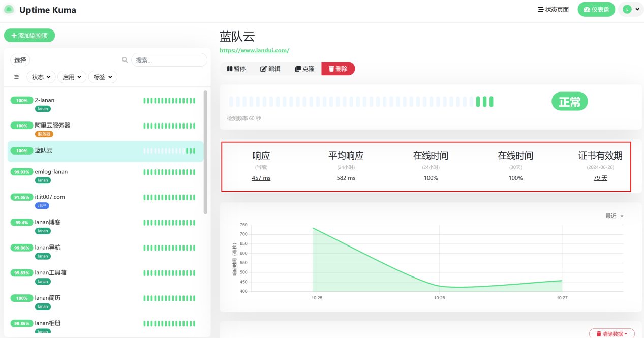The height and width of the screenshot is (338, 644).
Task: Click the 582 ms average response value
Action: (346, 178)
